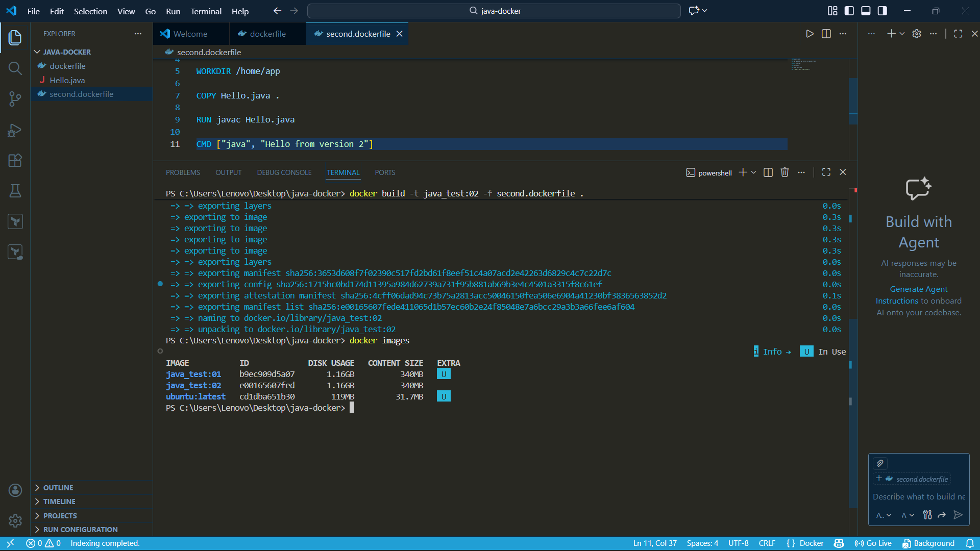Open the Run and Debug view
The width and height of the screenshot is (980, 551).
(x=15, y=131)
